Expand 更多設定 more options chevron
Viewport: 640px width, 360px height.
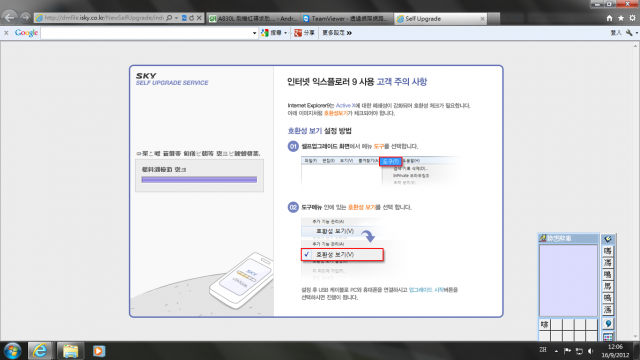tap(349, 33)
